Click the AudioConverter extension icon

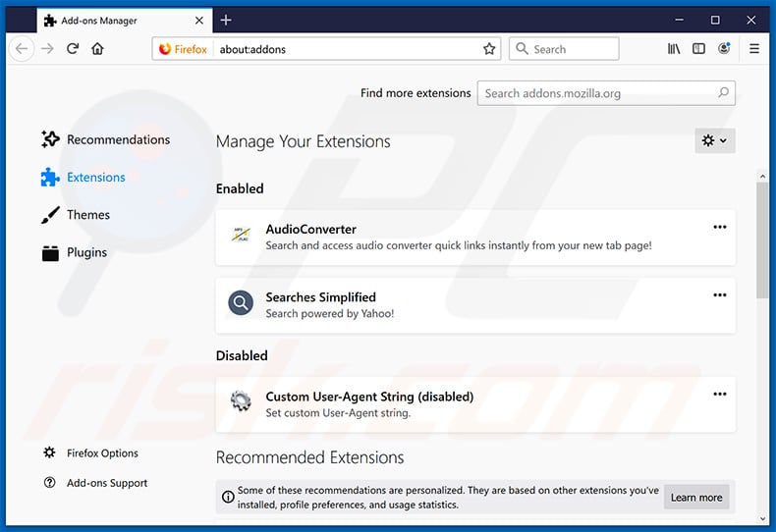(x=241, y=236)
